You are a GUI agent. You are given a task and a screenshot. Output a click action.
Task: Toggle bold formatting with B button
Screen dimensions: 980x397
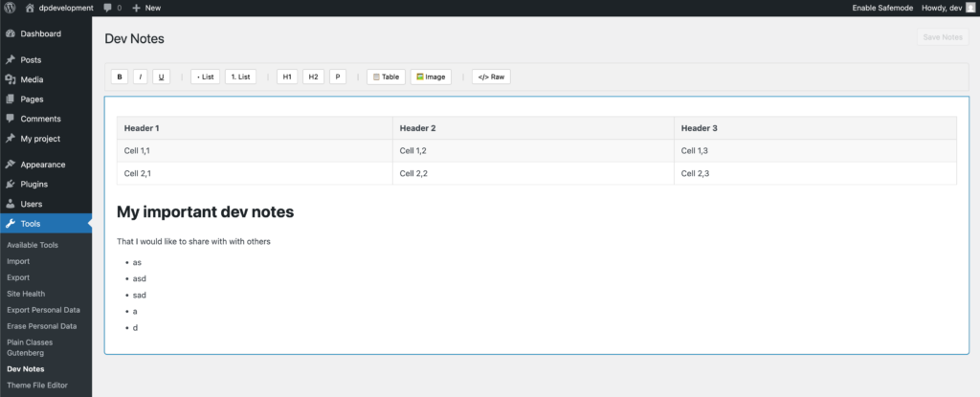pyautogui.click(x=120, y=77)
